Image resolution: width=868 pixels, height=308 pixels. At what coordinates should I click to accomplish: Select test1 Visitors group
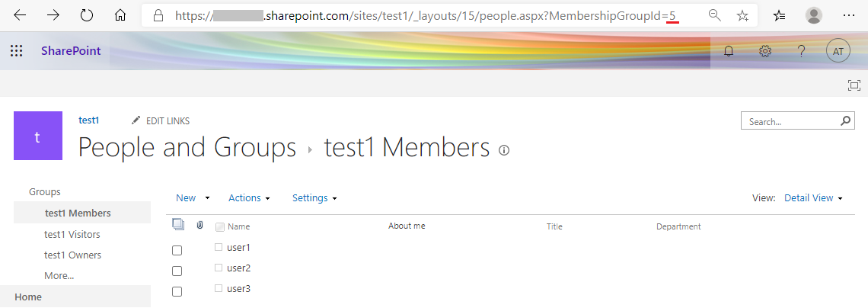pos(72,234)
